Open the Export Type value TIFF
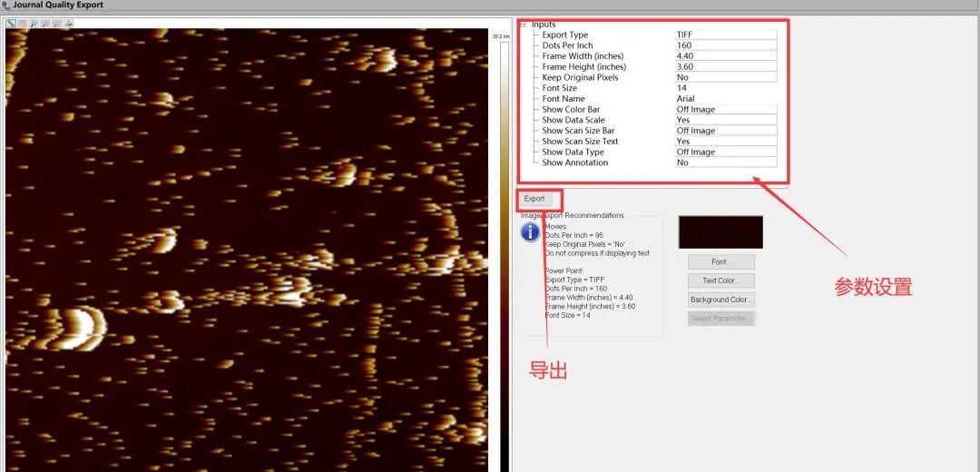 click(726, 35)
